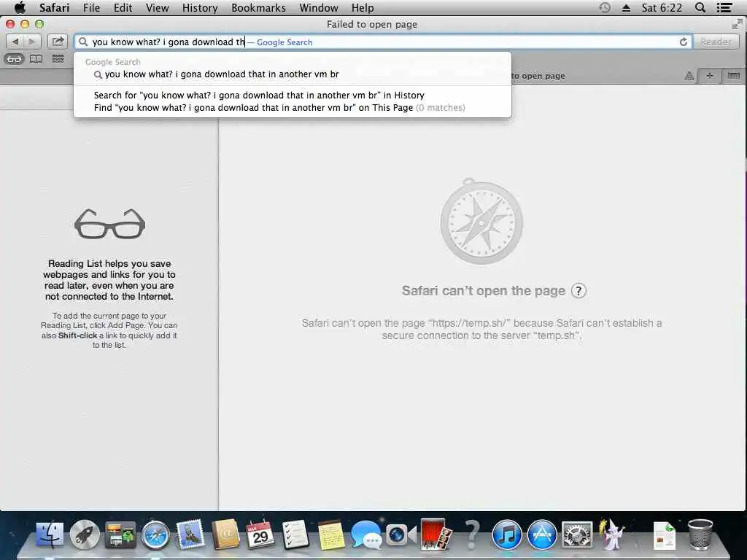The width and height of the screenshot is (747, 560).
Task: Add a new tab with the plus button
Action: (710, 76)
